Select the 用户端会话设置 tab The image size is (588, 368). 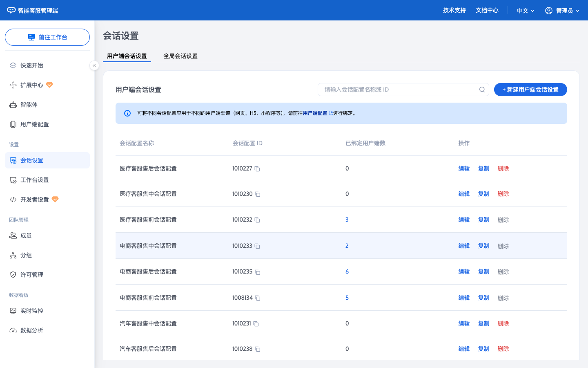127,56
